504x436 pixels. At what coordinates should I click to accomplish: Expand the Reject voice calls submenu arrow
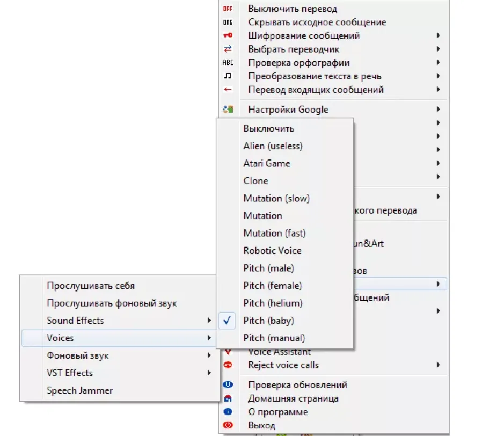tap(438, 365)
